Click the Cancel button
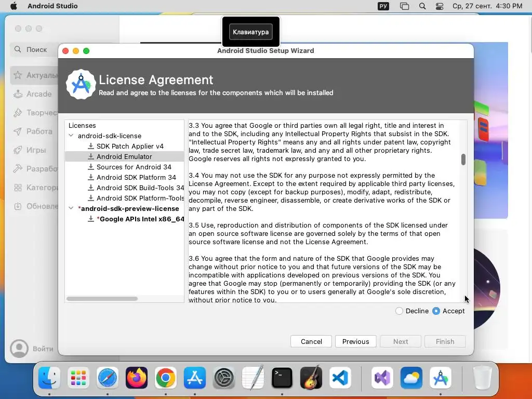 311,341
